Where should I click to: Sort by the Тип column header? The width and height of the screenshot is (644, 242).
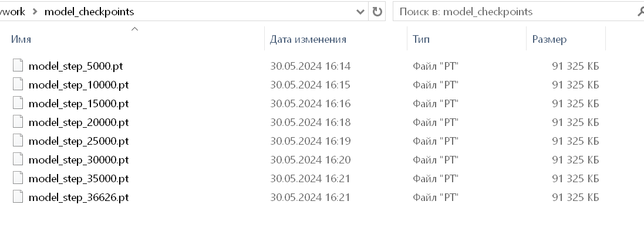point(467,39)
